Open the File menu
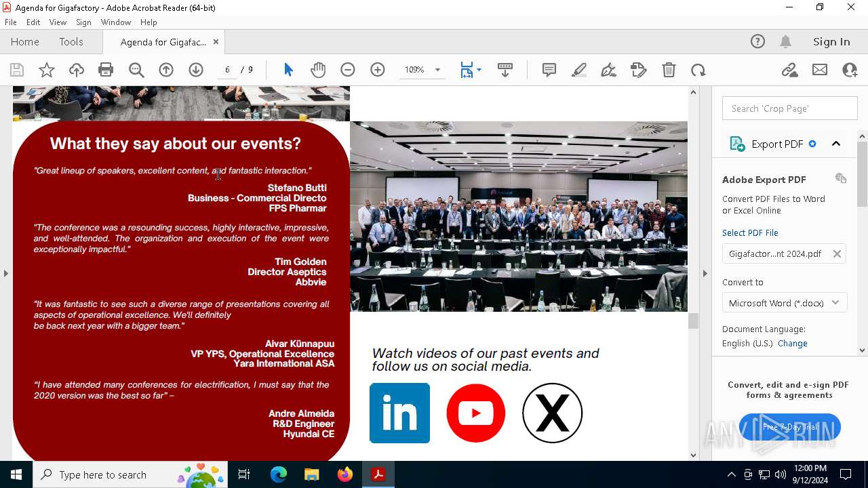868x488 pixels. click(x=11, y=22)
